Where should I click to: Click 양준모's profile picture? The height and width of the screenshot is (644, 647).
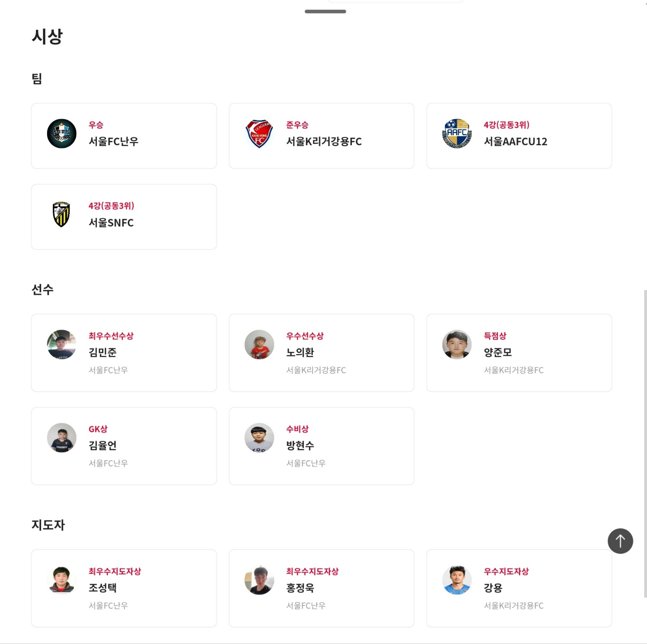coord(457,344)
